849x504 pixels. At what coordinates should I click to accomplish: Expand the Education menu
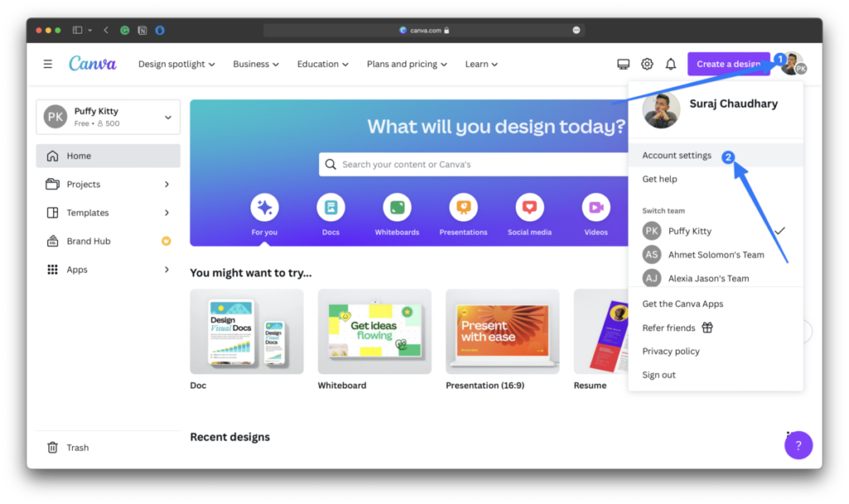(x=323, y=64)
